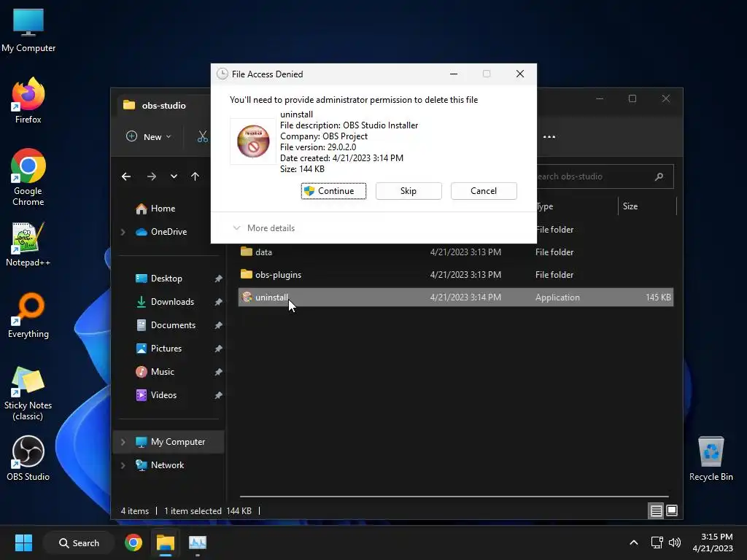Launch Everything search desktop shortcut
This screenshot has height=560, width=747.
[x=28, y=315]
